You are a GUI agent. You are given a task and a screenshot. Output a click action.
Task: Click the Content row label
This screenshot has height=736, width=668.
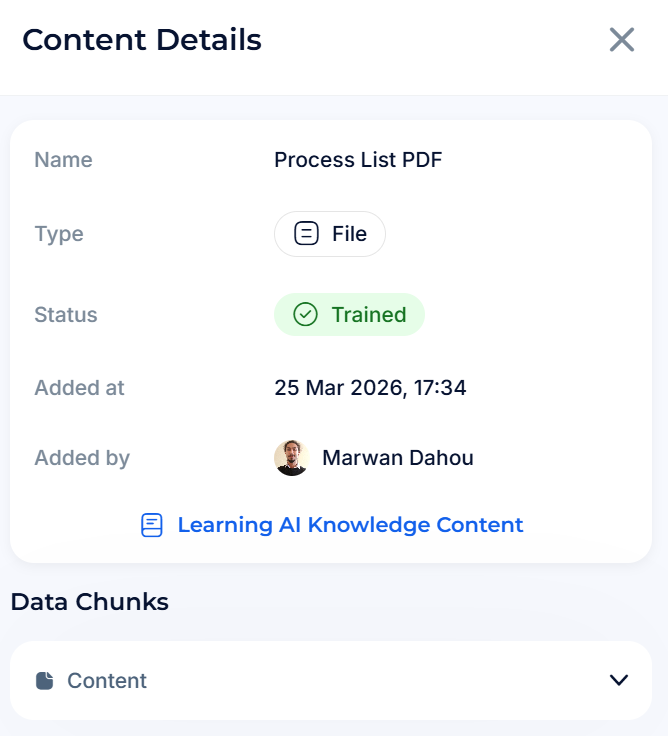[x=107, y=681]
